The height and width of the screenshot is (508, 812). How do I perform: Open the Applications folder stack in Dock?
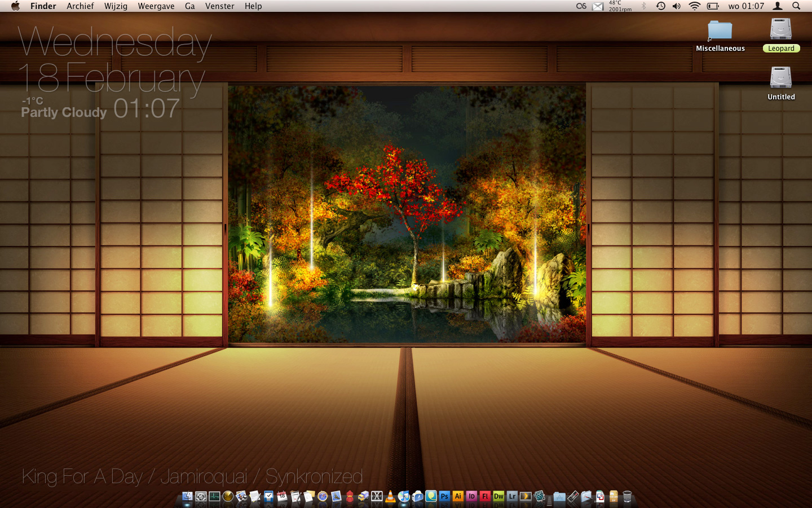559,497
